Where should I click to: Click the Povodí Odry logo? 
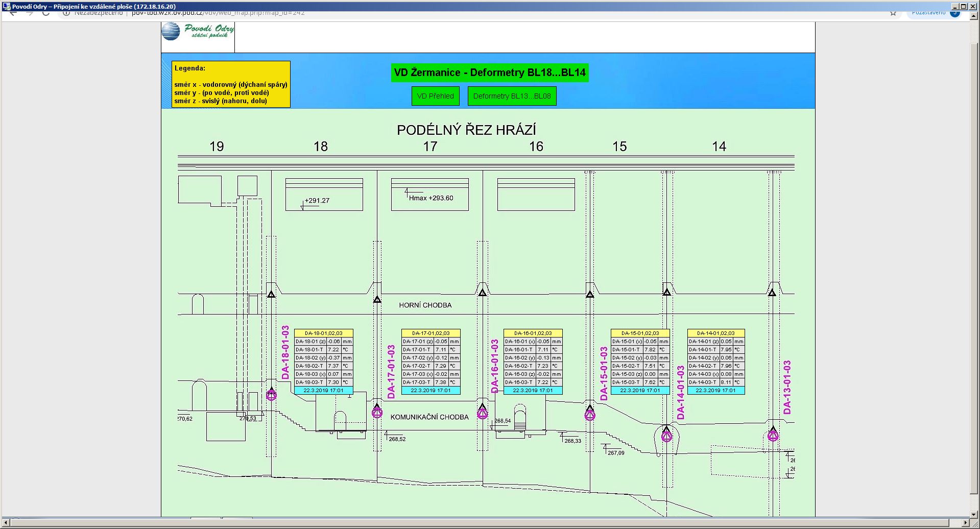click(x=198, y=32)
